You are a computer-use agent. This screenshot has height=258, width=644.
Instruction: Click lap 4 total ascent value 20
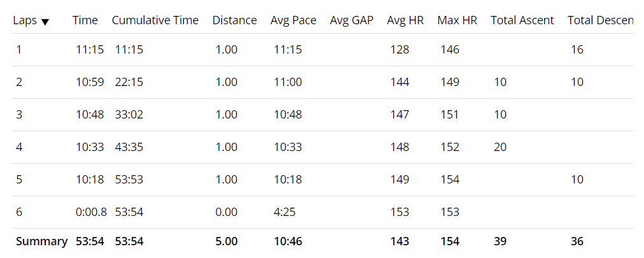coord(500,147)
